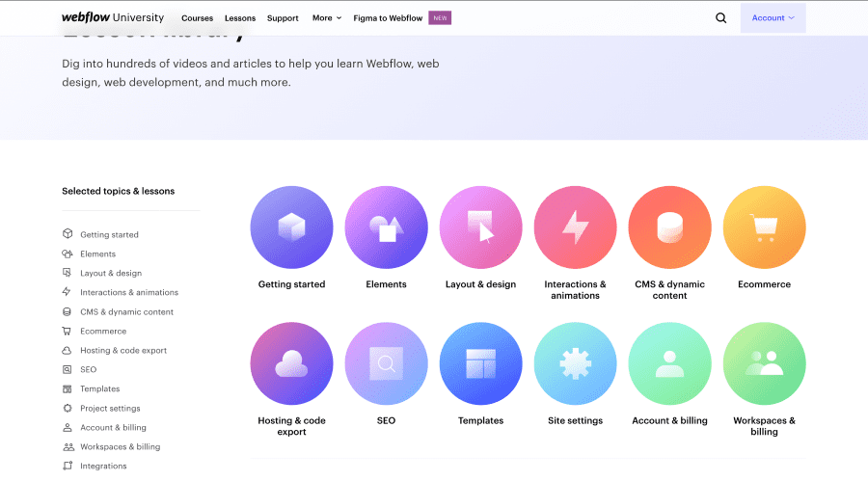Open the Elements shapes circle icon
The width and height of the screenshot is (868, 481).
point(387,227)
